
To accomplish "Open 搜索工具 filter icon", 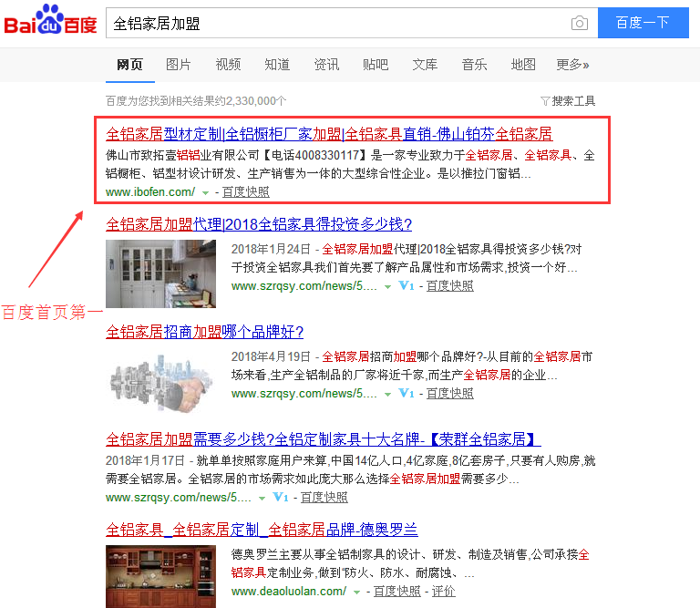I will [545, 101].
